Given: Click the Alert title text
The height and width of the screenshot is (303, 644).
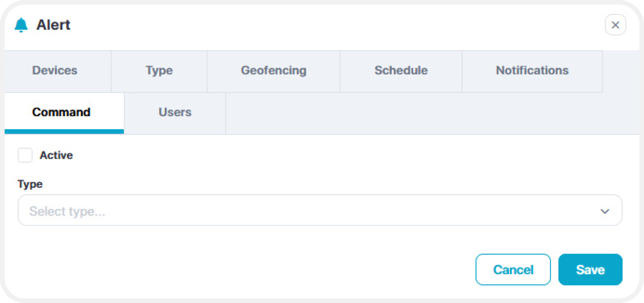Looking at the screenshot, I should [53, 25].
